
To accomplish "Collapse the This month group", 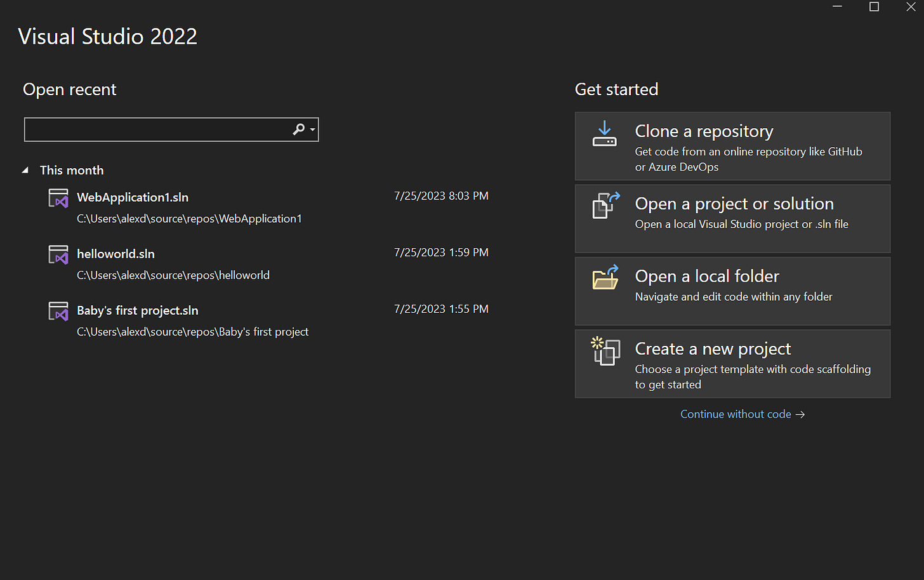I will pos(25,170).
